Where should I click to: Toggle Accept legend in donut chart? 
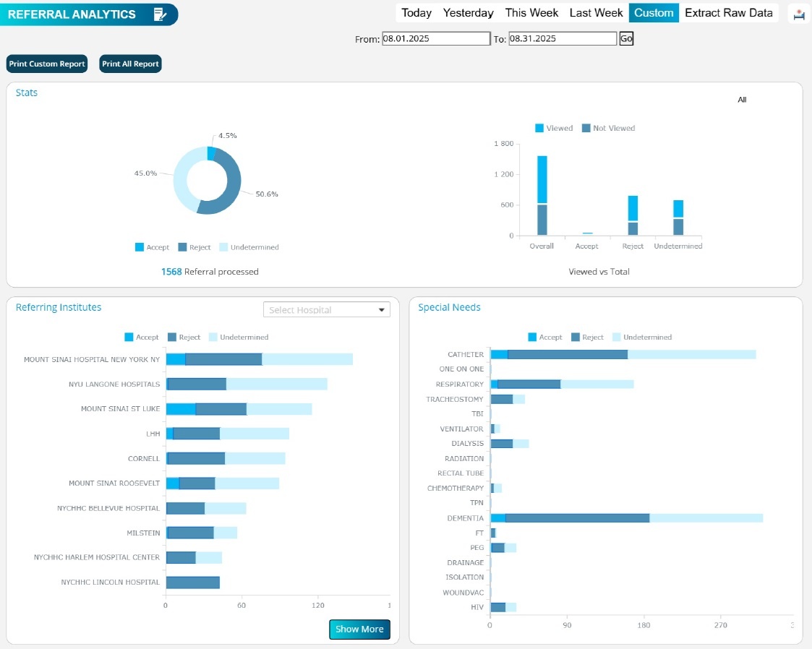click(x=153, y=247)
